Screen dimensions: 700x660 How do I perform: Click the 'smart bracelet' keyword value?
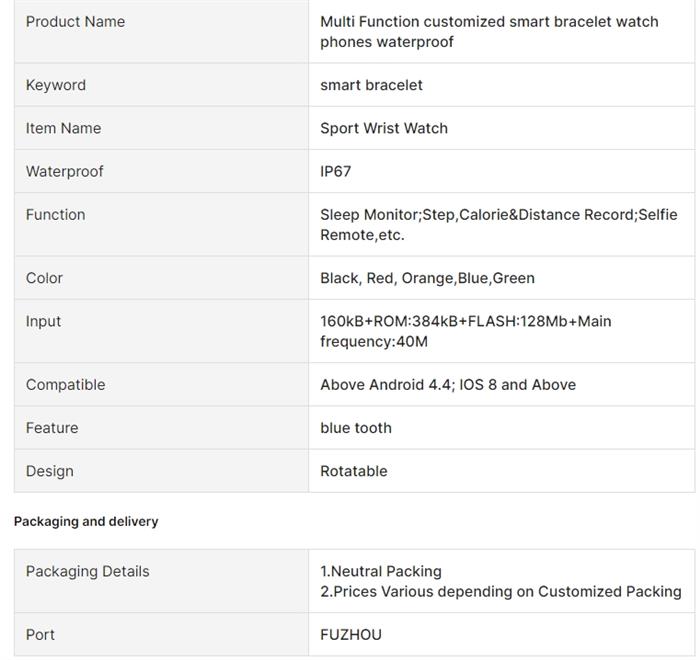click(x=371, y=85)
